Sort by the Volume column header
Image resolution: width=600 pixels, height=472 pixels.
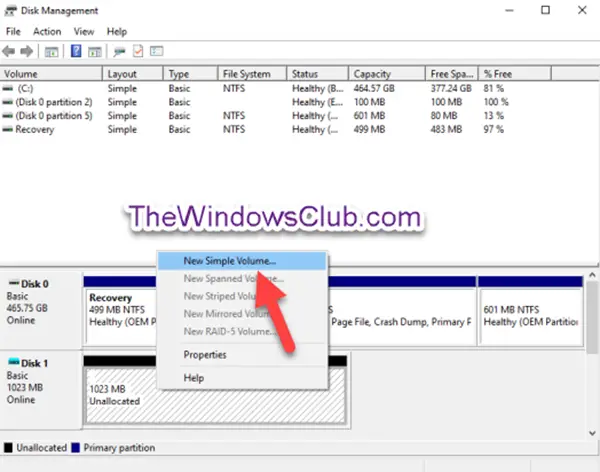pos(51,74)
